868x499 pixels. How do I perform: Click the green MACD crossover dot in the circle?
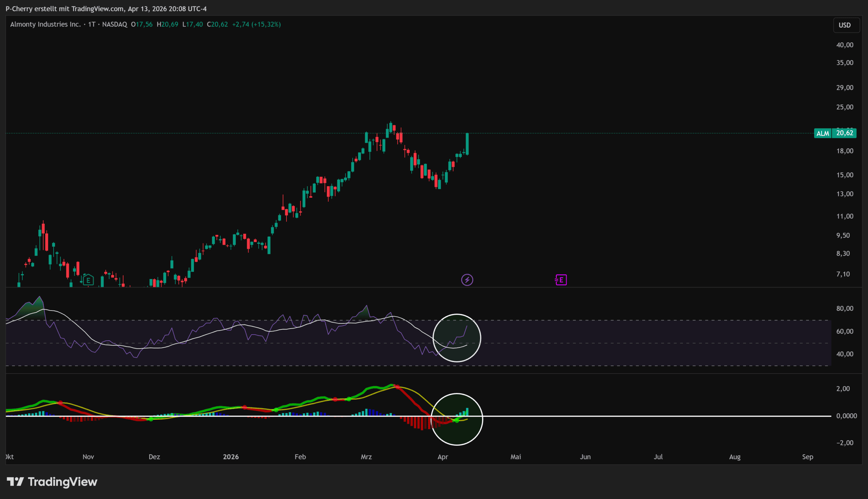click(x=457, y=420)
